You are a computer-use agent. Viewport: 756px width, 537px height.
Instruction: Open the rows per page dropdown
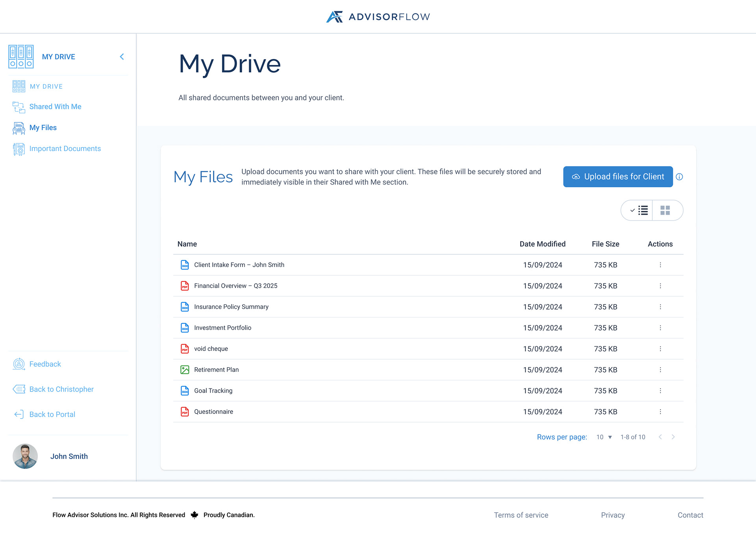click(x=604, y=437)
